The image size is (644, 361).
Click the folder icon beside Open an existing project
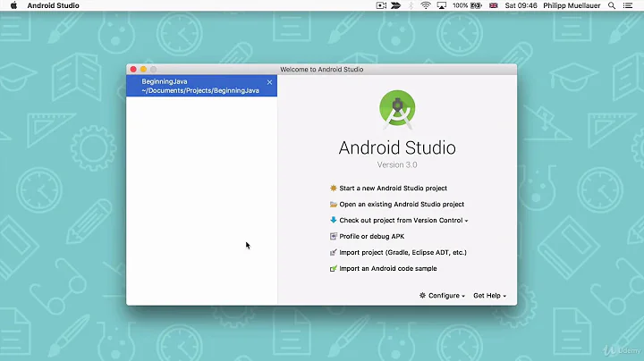[334, 205]
